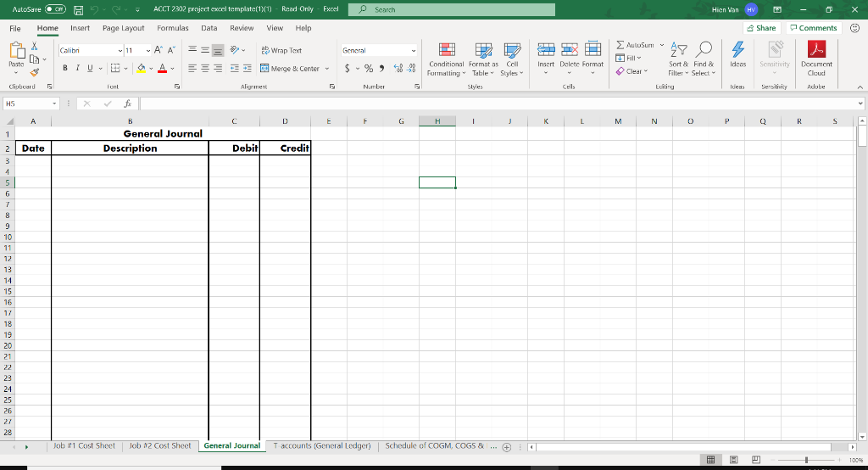Toggle Center horizontal alignment
This screenshot has width=868, height=470.
tap(205, 68)
